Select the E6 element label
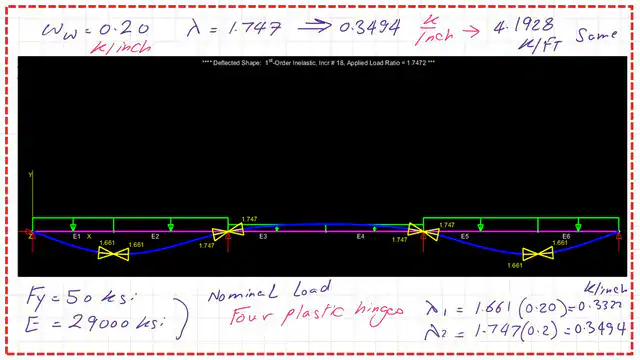This screenshot has width=640, height=360. click(x=566, y=237)
